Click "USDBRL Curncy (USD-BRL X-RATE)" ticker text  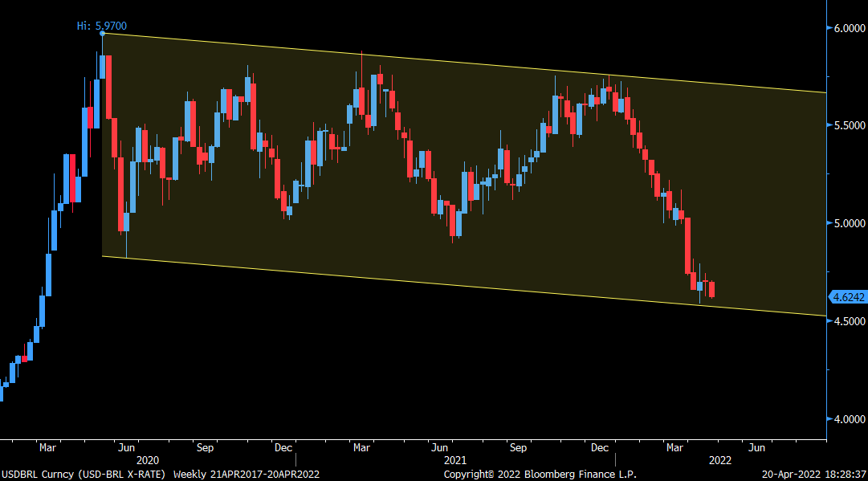[x=83, y=475]
